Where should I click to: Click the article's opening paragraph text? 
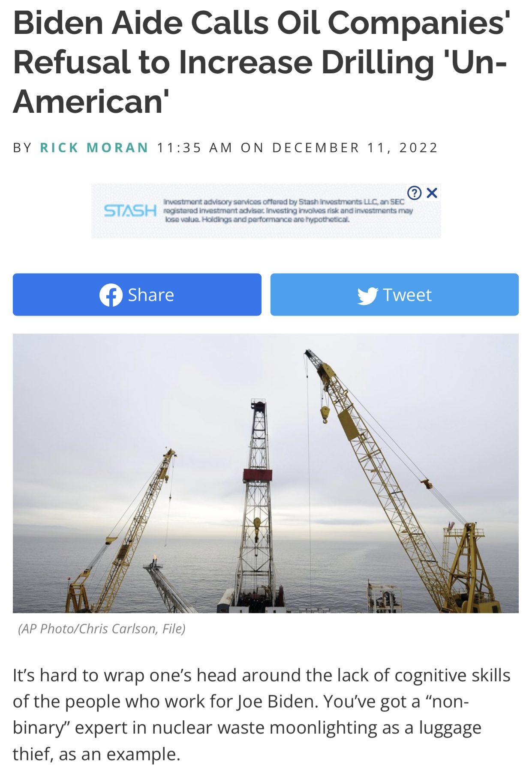[x=261, y=714]
